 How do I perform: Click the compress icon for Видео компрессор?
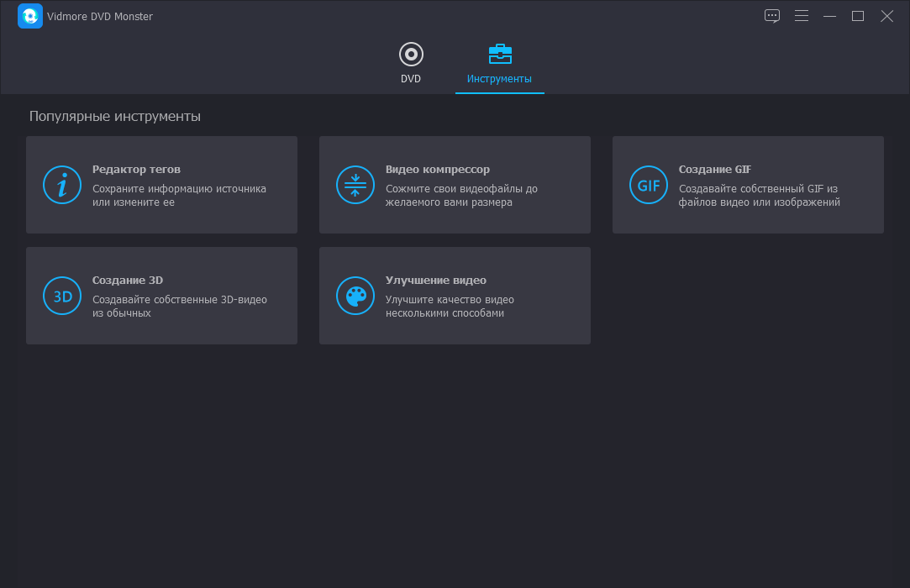click(x=355, y=185)
